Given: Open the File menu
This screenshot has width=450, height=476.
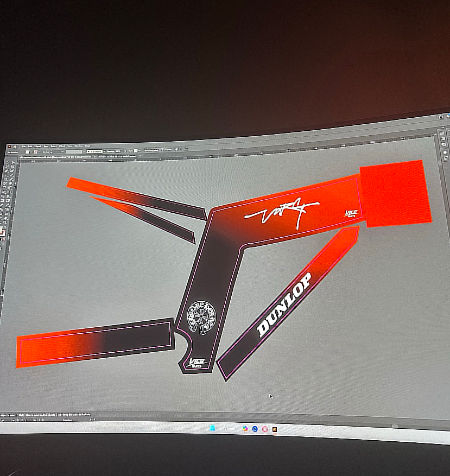Looking at the screenshot, I should (x=24, y=147).
